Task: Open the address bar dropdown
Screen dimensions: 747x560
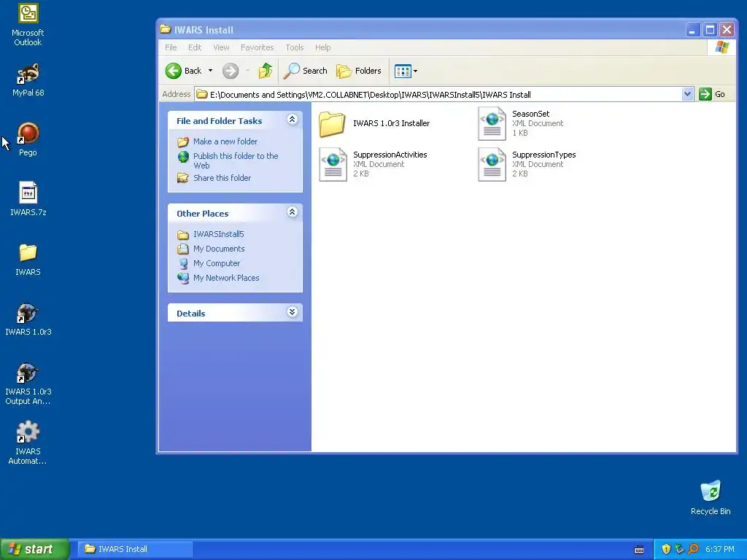Action: (687, 94)
